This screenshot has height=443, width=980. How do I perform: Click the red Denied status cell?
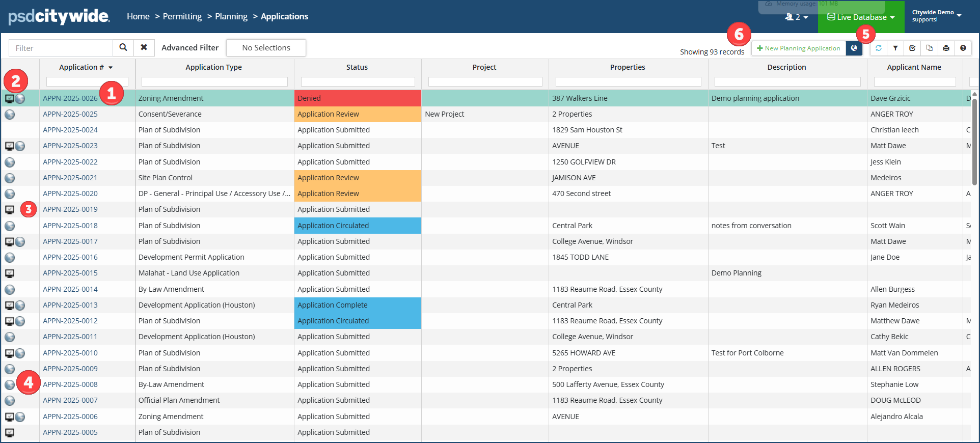(x=358, y=98)
